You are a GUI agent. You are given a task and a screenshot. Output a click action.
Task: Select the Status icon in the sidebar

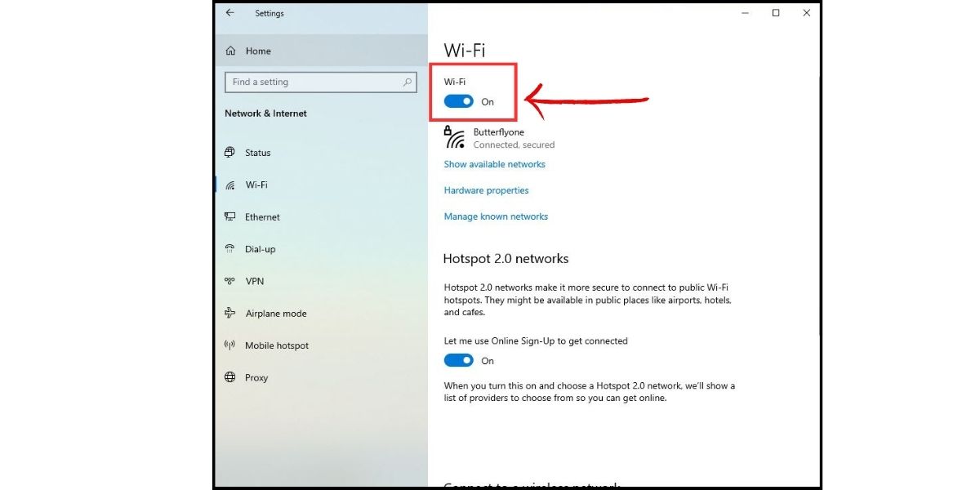click(229, 153)
